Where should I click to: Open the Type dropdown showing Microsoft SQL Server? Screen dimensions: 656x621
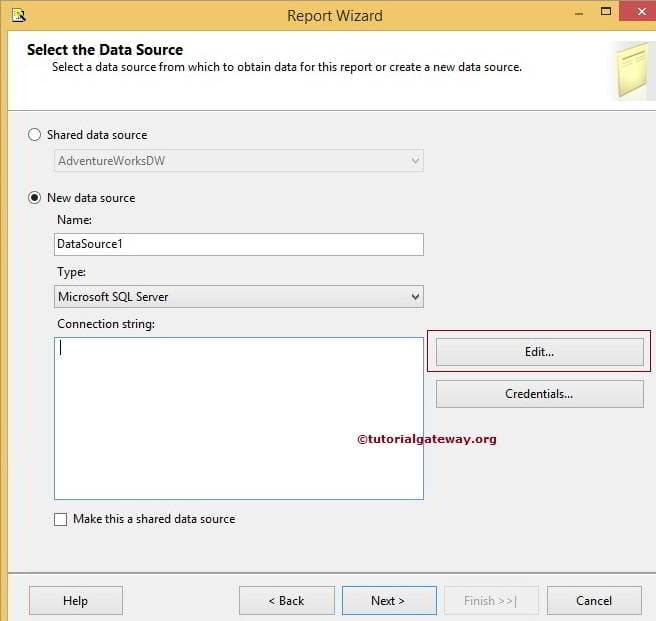click(238, 297)
